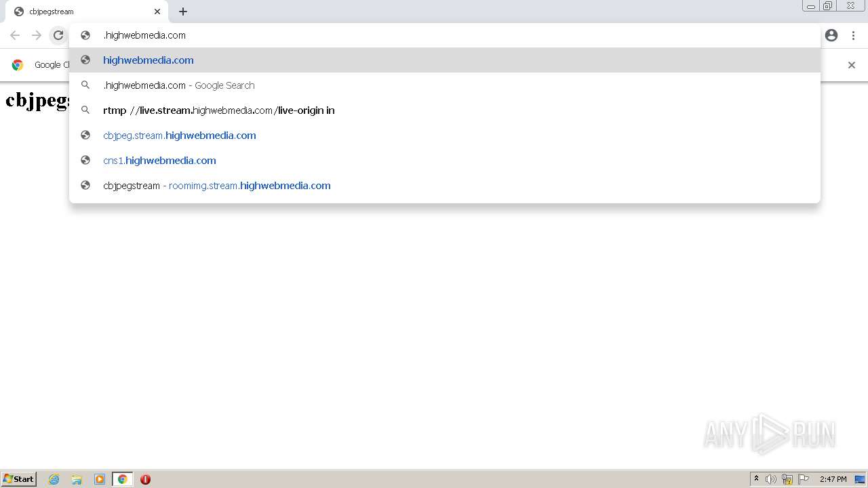The image size is (868, 488).
Task: Select highwebmedia.com suggestion
Action: (445, 60)
